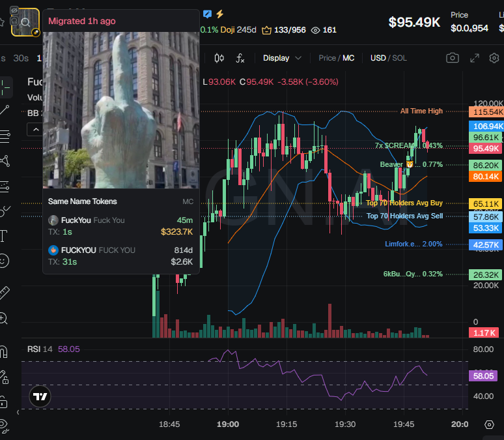Open the Fibonacci retracement lines tool
504x440 pixels.
click(x=5, y=136)
